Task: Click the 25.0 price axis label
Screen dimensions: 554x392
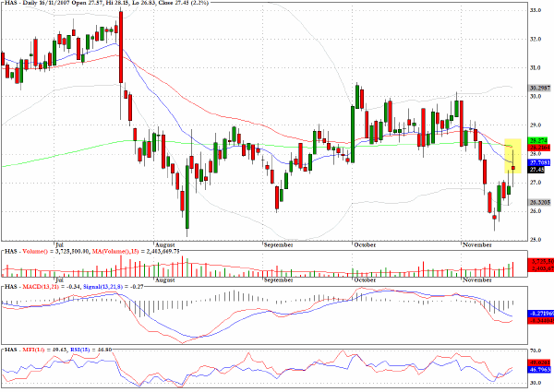Action: tap(536, 240)
